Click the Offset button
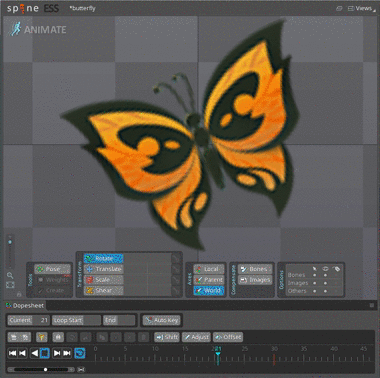The width and height of the screenshot is (380, 378). pyautogui.click(x=228, y=337)
